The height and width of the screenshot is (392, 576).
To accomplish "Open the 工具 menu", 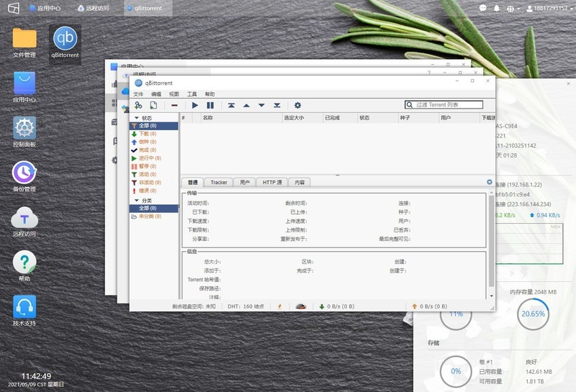I will pos(192,94).
